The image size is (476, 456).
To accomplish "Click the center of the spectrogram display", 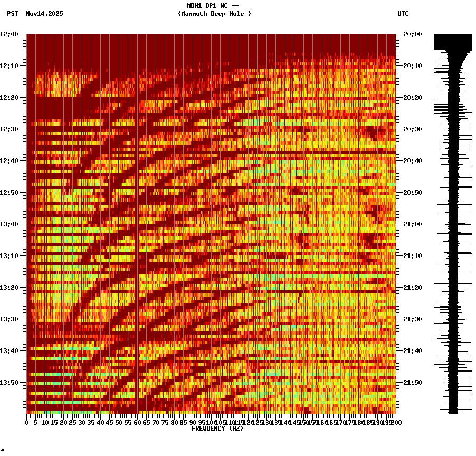I will tap(211, 224).
